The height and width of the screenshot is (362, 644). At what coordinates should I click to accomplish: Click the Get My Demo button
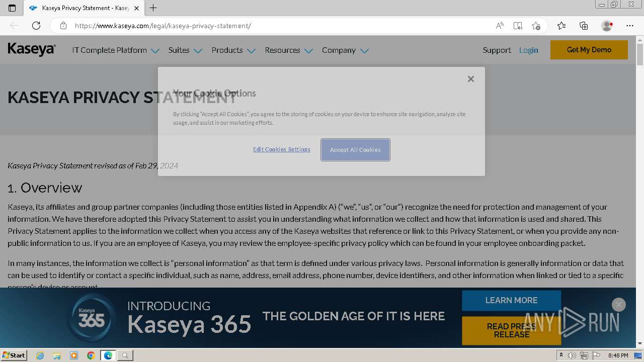click(589, 50)
